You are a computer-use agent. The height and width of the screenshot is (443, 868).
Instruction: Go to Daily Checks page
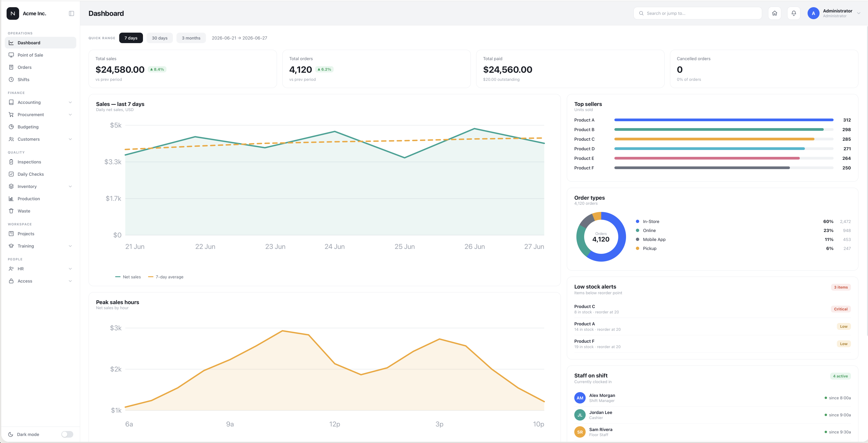[40, 174]
